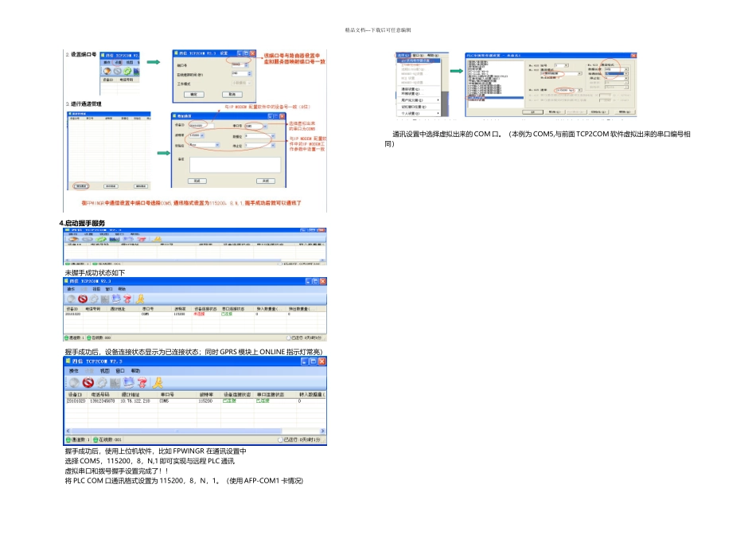Image resolution: width=756 pixels, height=535 pixels.
Task: Click the blue monitor icon in the 未连接 TCP2COM window
Action: 116,299
